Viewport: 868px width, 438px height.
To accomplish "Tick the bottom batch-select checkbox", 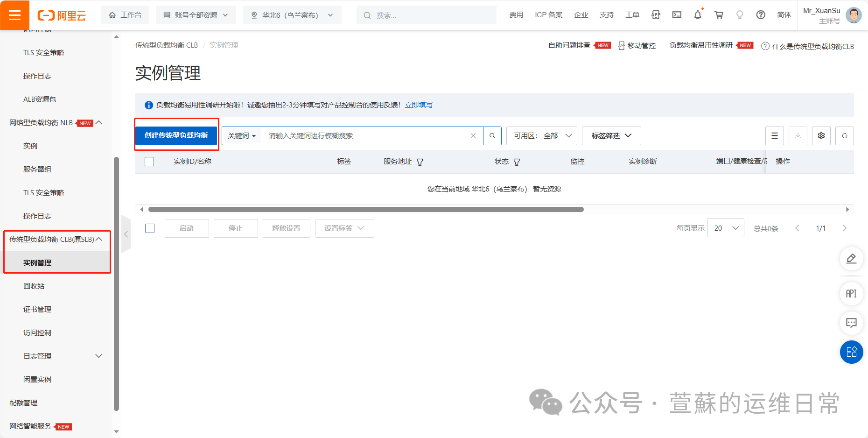I will point(150,228).
